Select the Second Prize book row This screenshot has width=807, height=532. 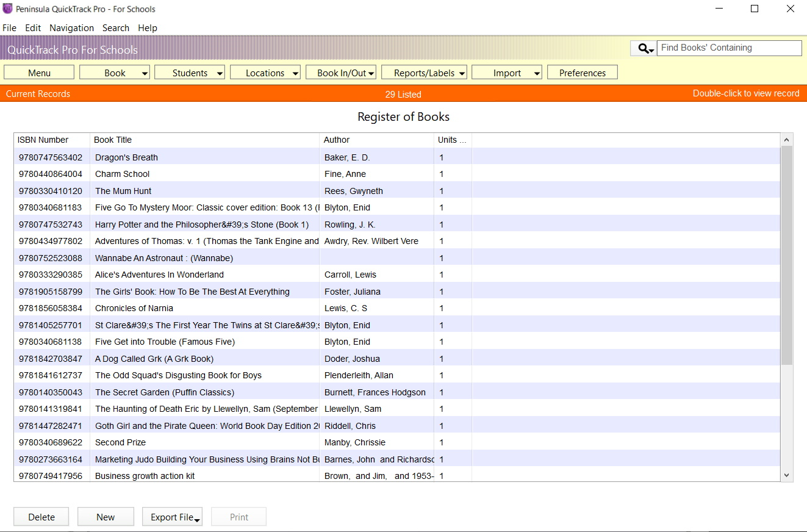pyautogui.click(x=397, y=442)
